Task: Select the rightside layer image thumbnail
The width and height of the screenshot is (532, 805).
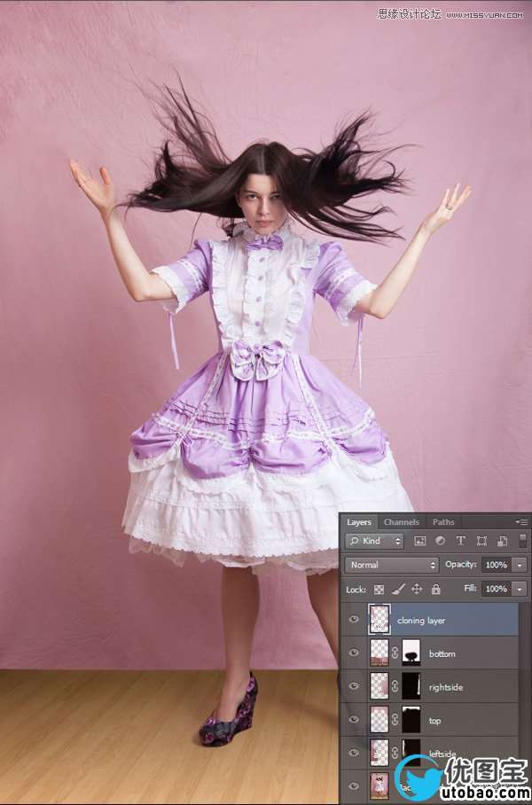Action: 379,686
